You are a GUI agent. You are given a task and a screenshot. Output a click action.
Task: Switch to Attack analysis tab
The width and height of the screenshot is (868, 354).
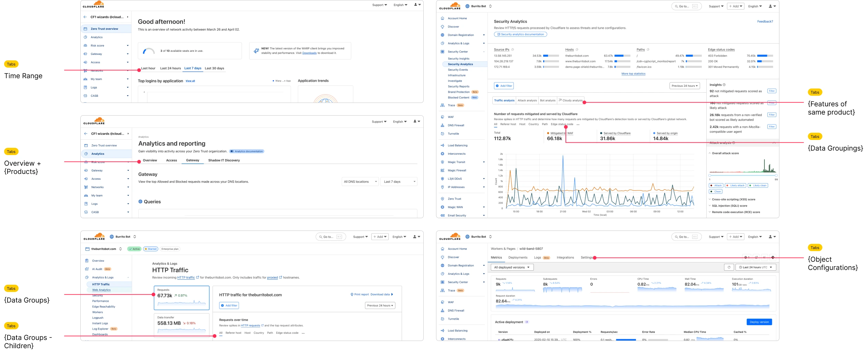pos(527,101)
